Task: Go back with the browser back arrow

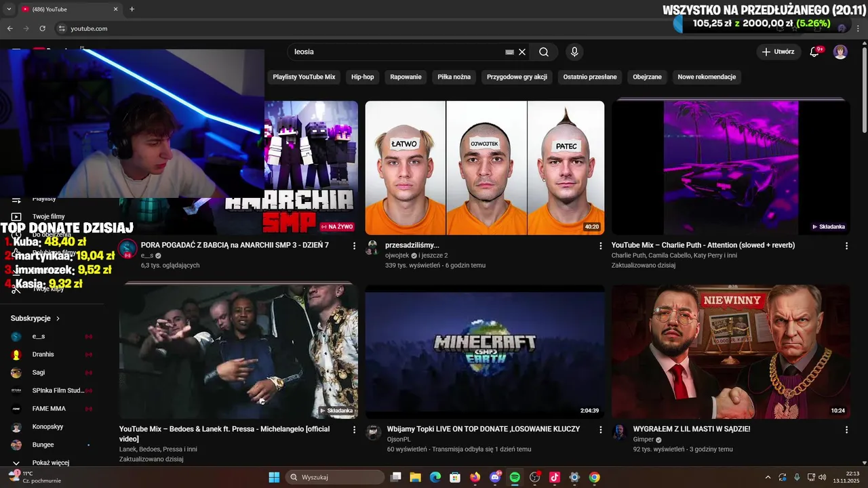Action: tap(10, 28)
